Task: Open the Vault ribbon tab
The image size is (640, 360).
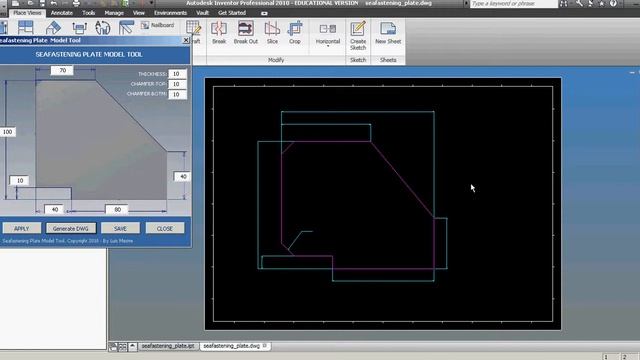Action: (x=202, y=13)
